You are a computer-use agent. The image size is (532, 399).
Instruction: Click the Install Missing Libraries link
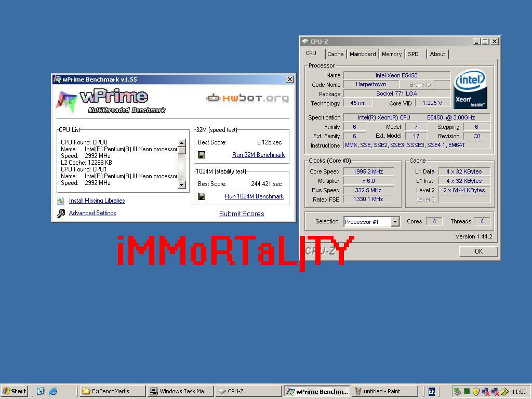click(97, 201)
